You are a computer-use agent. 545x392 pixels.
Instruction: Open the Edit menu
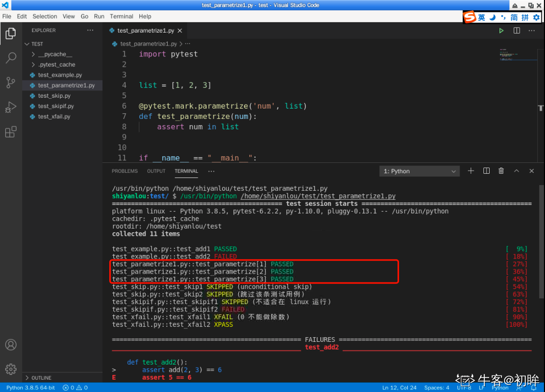[22, 17]
